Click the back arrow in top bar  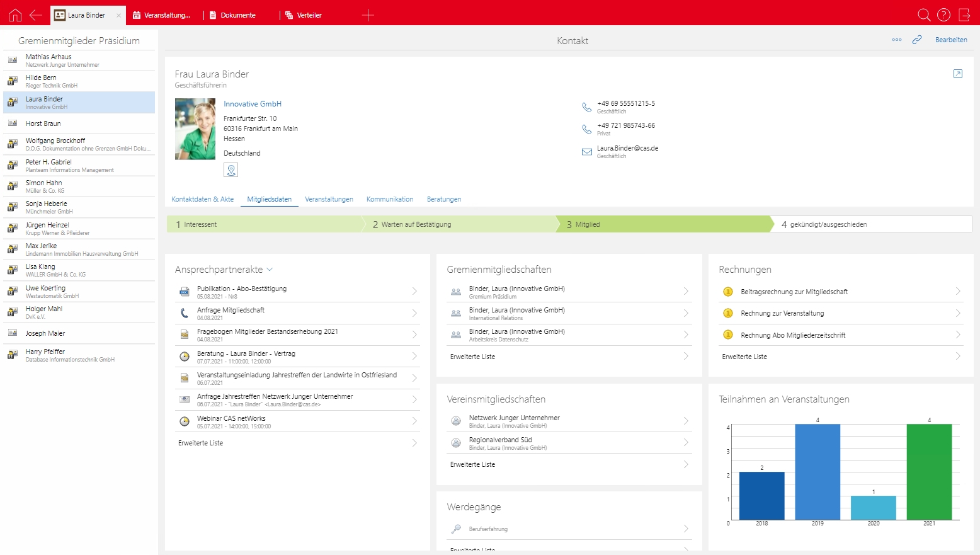36,15
